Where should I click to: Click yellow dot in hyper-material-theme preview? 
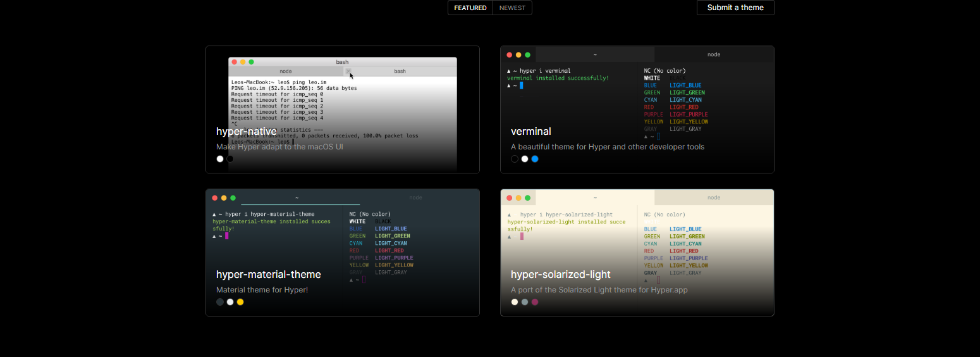pyautogui.click(x=224, y=198)
